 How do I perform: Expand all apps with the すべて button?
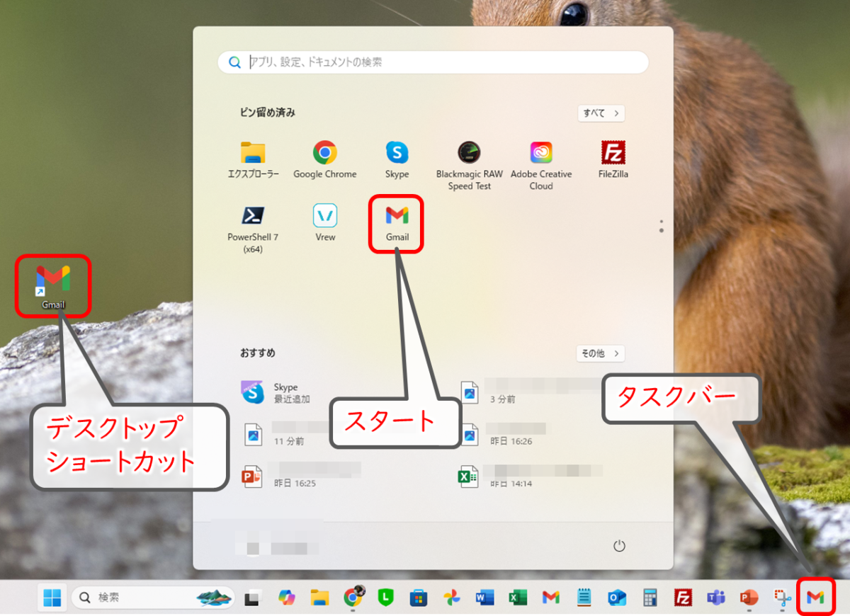(x=601, y=113)
